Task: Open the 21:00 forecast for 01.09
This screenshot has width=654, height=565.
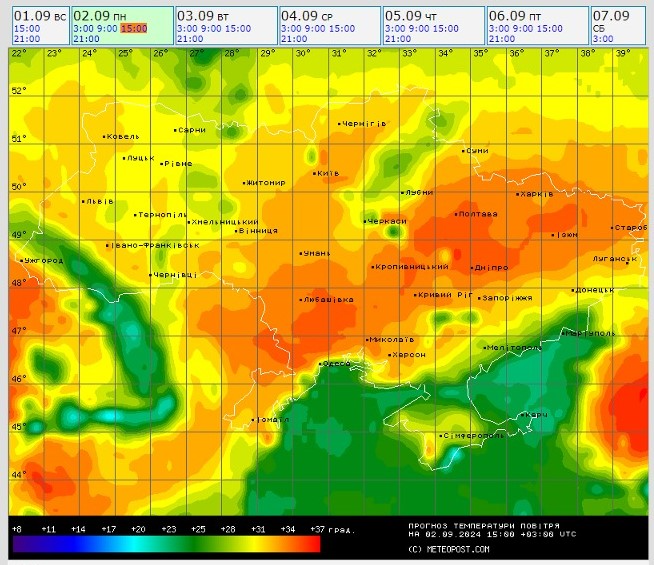Action: coord(27,39)
